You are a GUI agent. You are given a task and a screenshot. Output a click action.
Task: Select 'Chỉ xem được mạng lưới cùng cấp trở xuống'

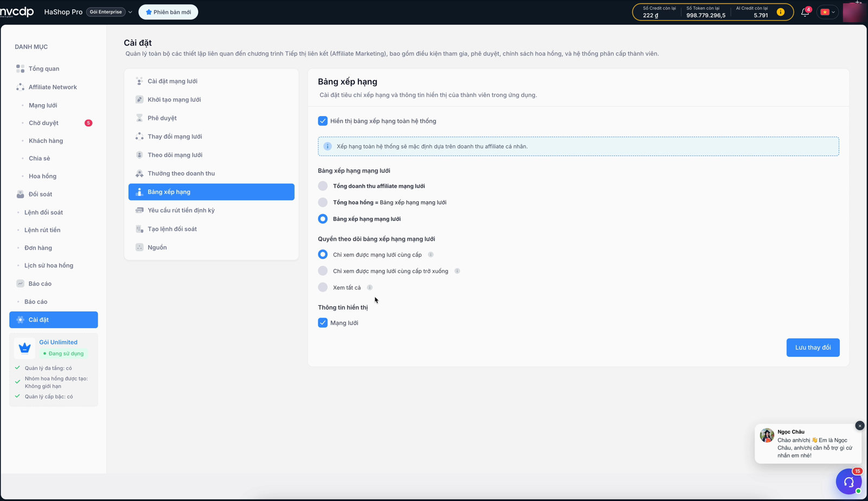click(x=323, y=271)
